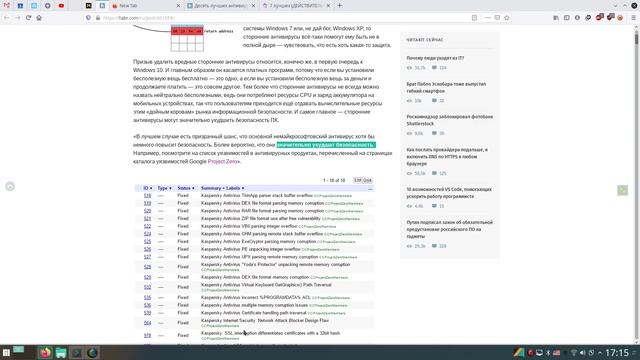Open article about Pablo Escobar's brother smartphone
The width and height of the screenshot is (640, 360).
446,87
